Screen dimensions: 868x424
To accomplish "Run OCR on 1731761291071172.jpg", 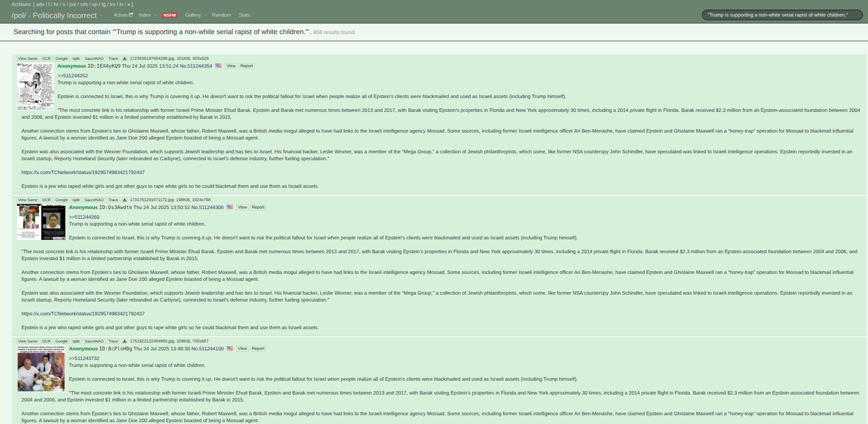I will [46, 200].
